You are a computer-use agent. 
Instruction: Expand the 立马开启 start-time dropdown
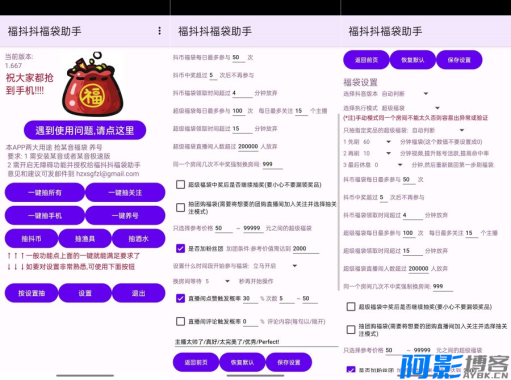275,266
